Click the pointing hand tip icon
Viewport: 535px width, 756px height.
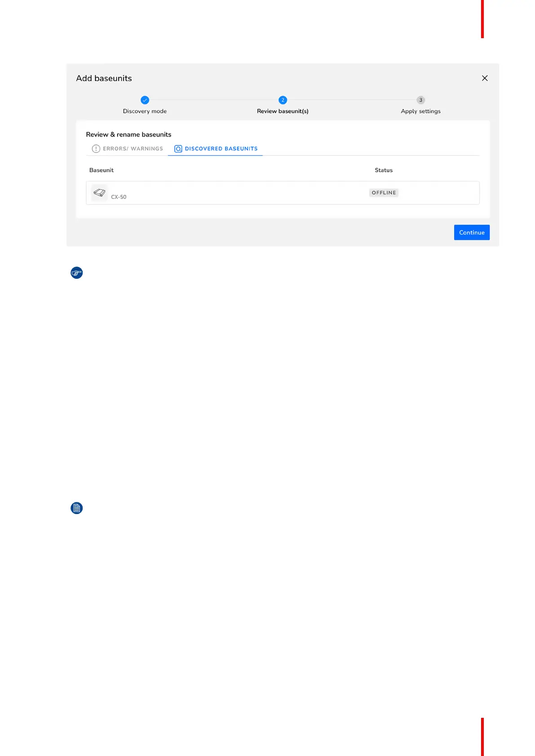(77, 273)
